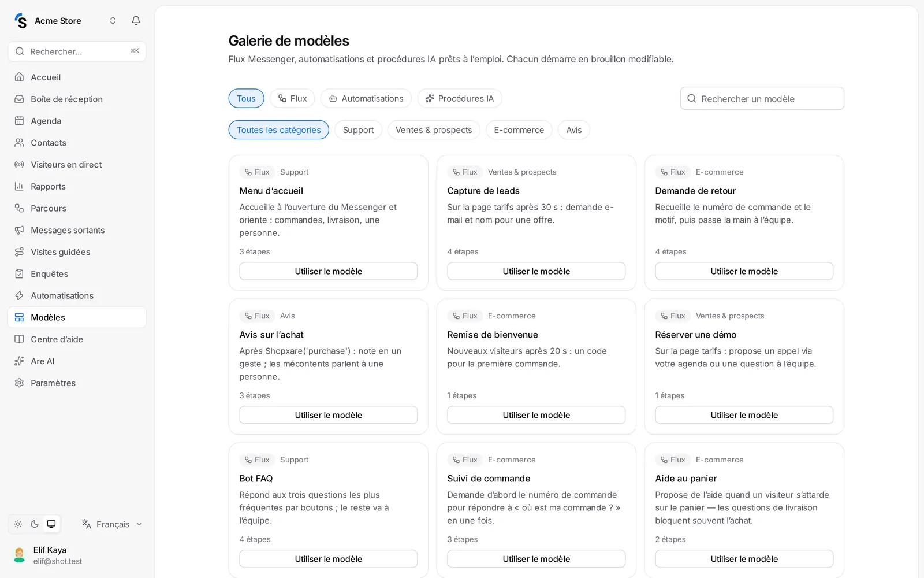Screen dimensions: 924x578
Task: Open Agenda calendar icon
Action: pos(19,121)
